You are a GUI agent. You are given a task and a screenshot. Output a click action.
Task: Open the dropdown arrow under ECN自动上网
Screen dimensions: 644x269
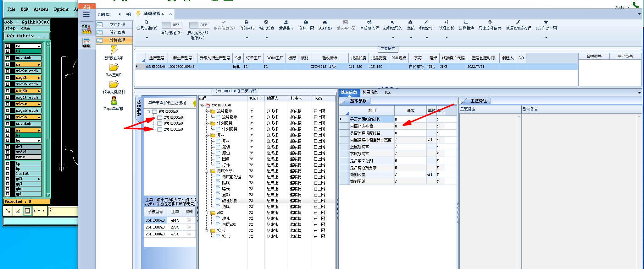(546, 38)
